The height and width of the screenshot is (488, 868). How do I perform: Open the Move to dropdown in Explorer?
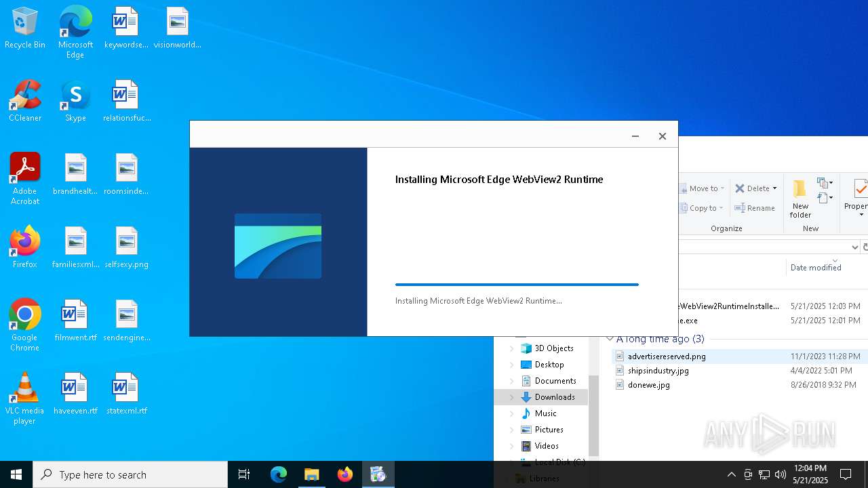(703, 188)
